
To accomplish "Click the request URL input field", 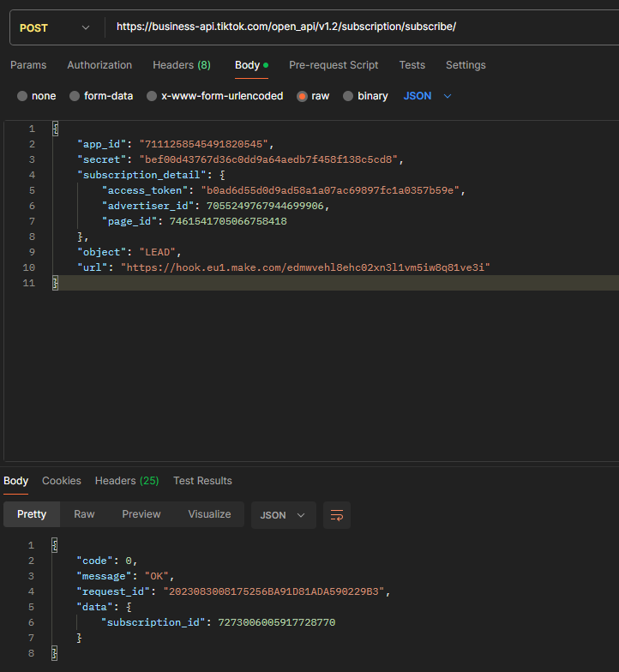I will (360, 27).
